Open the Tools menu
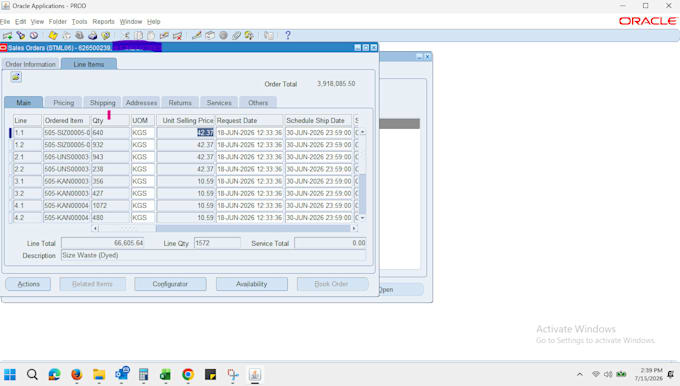Screen dimensions: 680x386 click(x=79, y=22)
